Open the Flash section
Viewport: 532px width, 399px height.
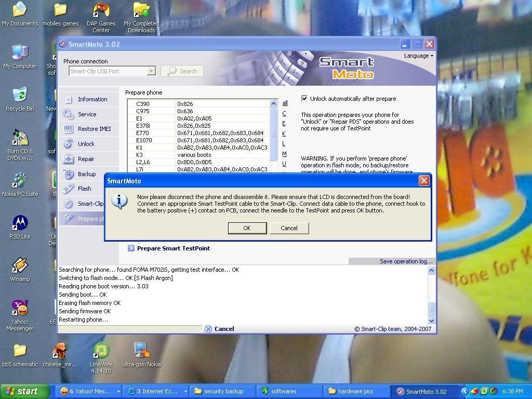[85, 189]
